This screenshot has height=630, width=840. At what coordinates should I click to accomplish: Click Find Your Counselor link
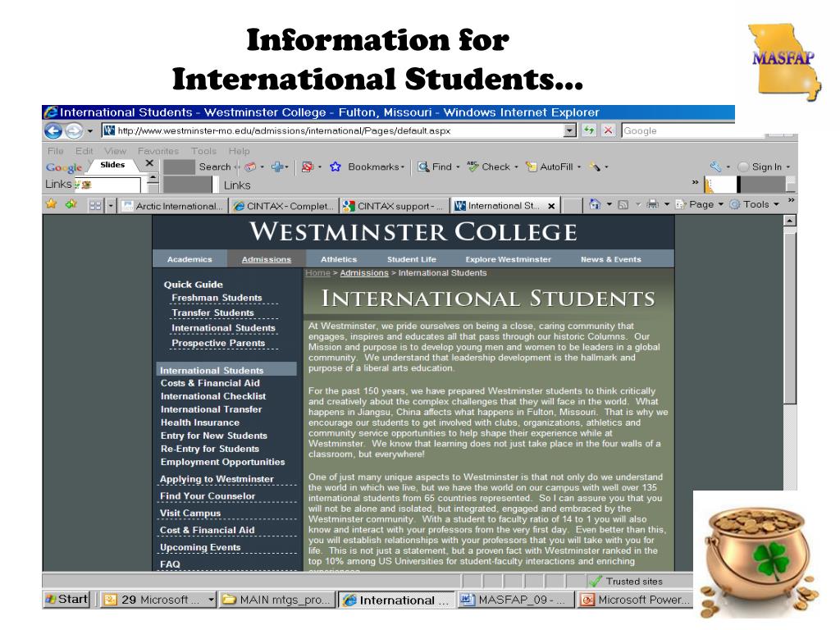pos(208,496)
